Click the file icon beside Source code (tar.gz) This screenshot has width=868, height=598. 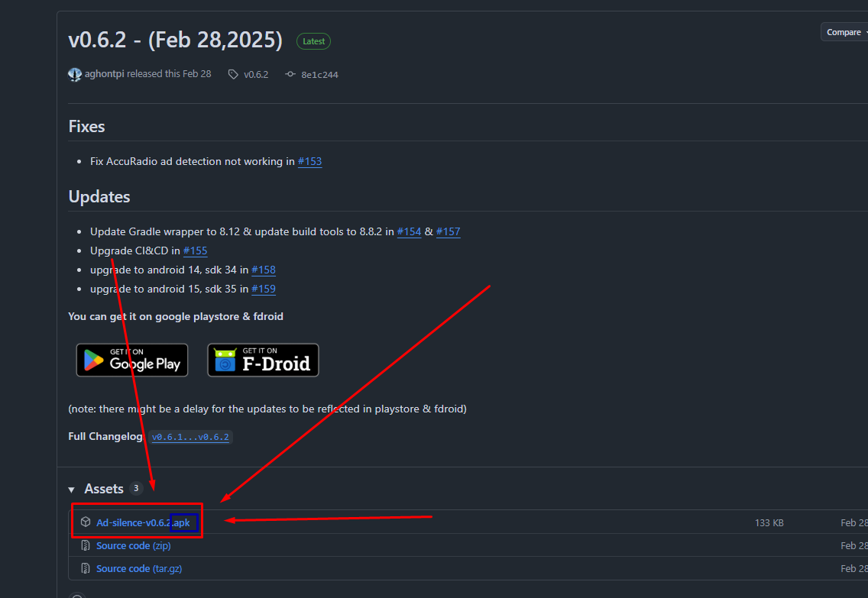point(85,568)
